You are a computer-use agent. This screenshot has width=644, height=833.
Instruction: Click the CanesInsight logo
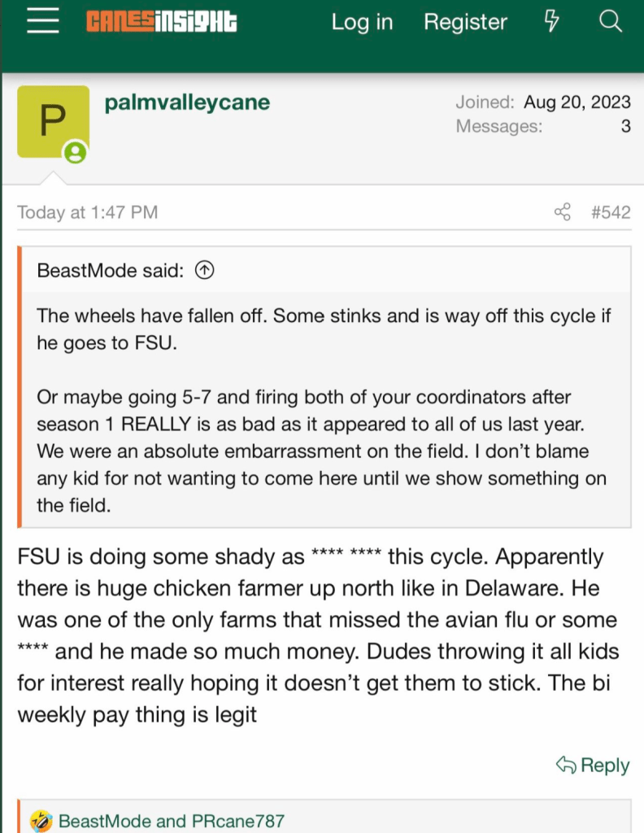point(162,22)
